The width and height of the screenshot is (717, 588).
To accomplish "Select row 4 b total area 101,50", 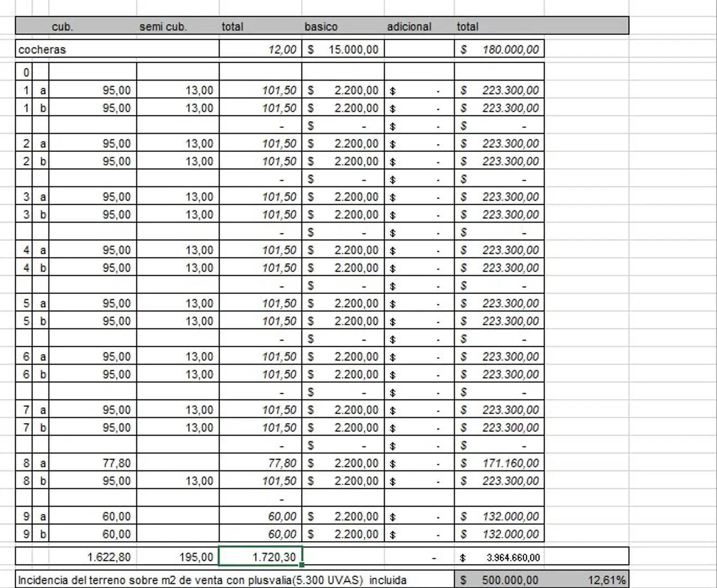I will pos(260,268).
